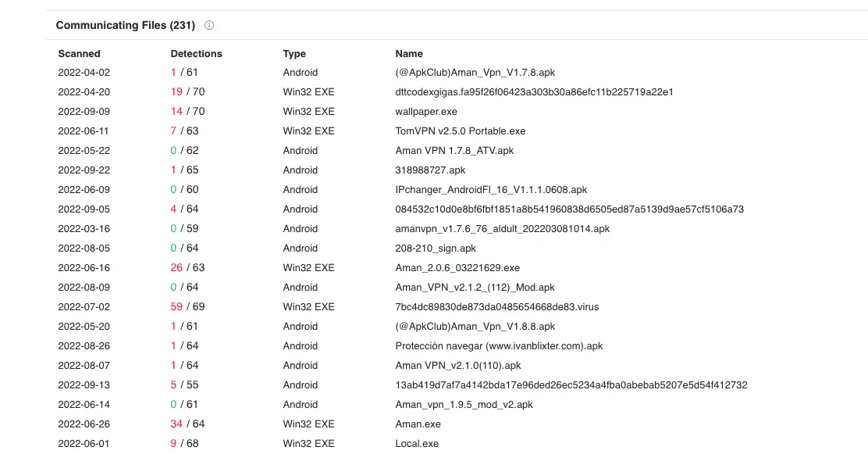Sort the table by the Detections column
868x454 pixels.
click(196, 53)
